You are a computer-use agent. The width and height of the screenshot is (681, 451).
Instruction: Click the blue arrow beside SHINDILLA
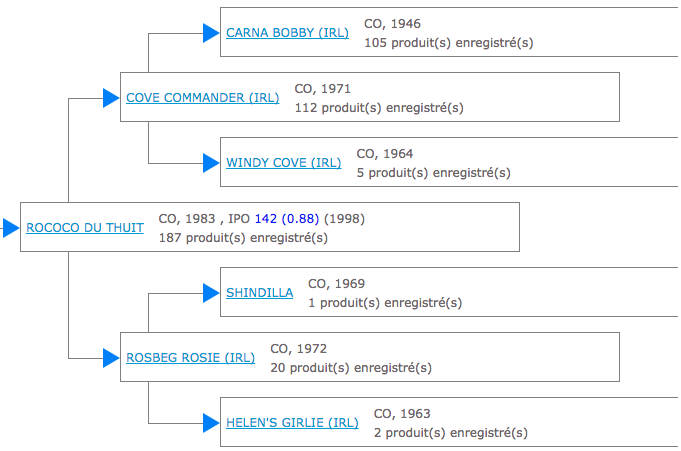211,293
